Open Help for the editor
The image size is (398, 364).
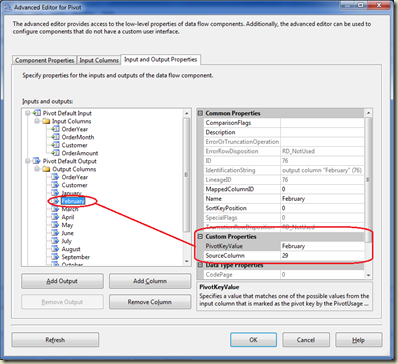point(359,340)
